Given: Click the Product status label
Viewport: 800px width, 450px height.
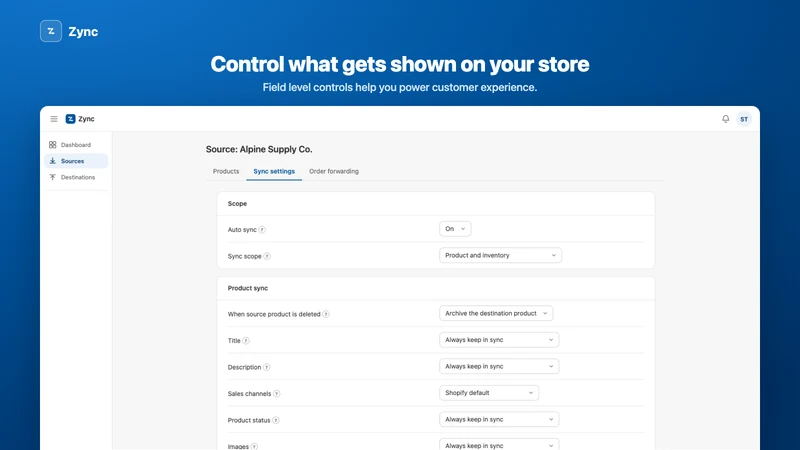Looking at the screenshot, I should click(249, 420).
